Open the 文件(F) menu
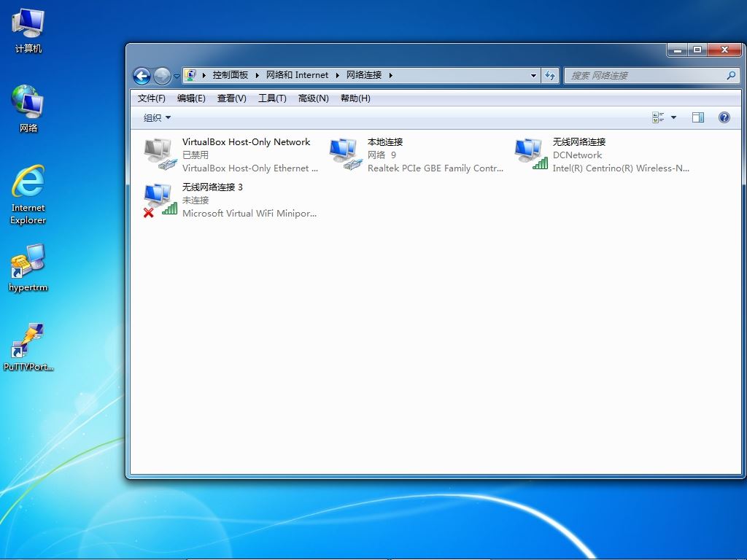The width and height of the screenshot is (747, 560). pyautogui.click(x=152, y=98)
